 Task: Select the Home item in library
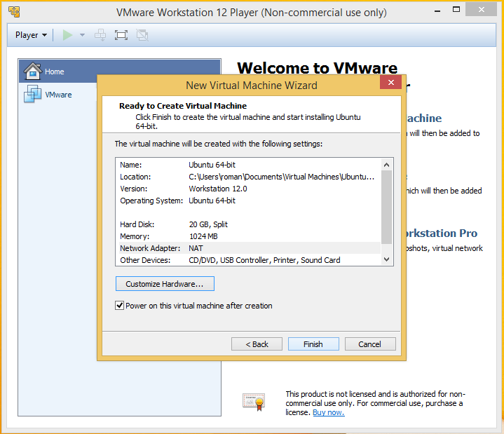[120, 71]
